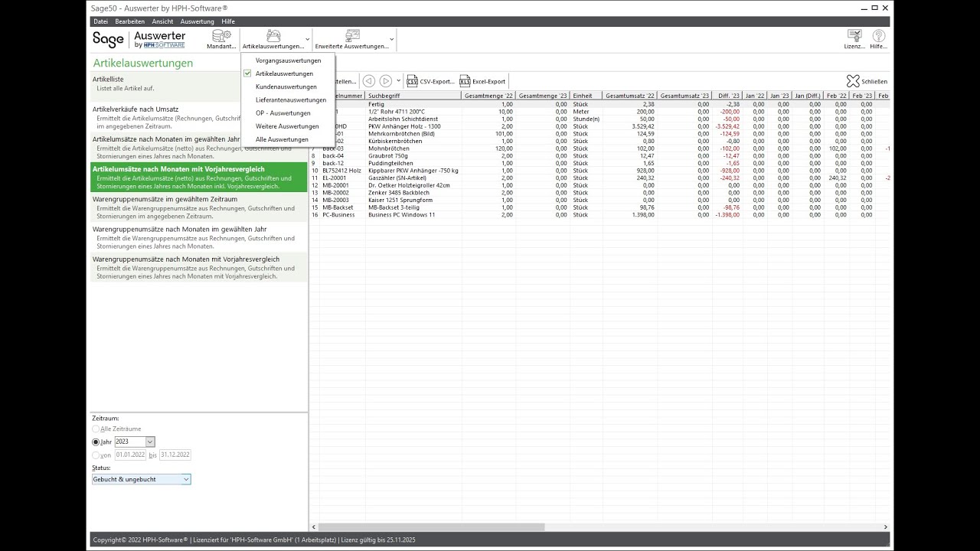Select 'Artikelumsätze nach Monaten im gewählten Jahr'

(x=165, y=147)
